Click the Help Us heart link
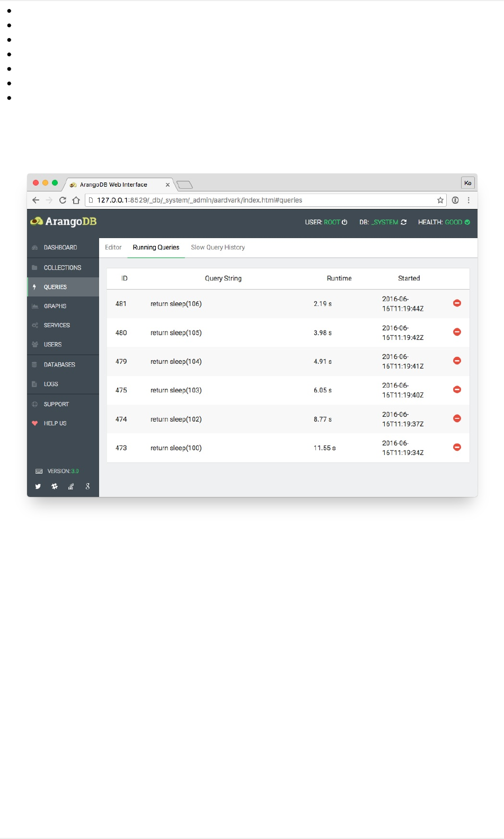504x839 pixels. point(63,423)
